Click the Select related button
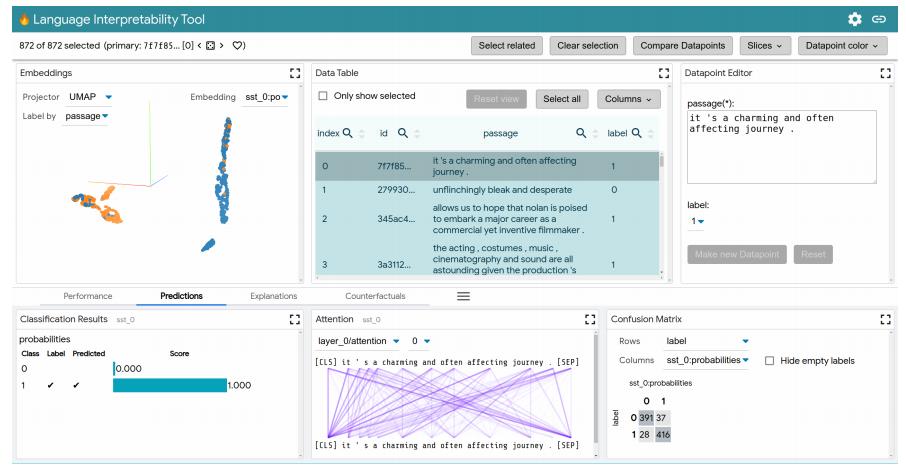 pyautogui.click(x=507, y=46)
